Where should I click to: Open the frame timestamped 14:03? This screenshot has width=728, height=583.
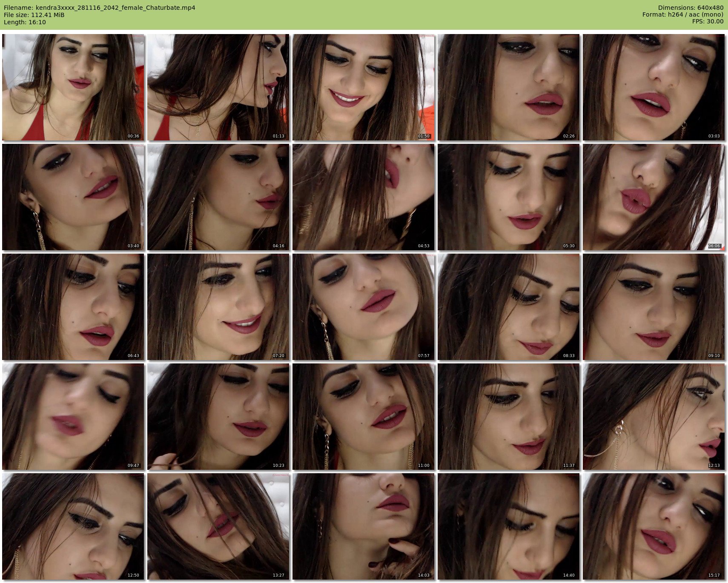point(363,526)
